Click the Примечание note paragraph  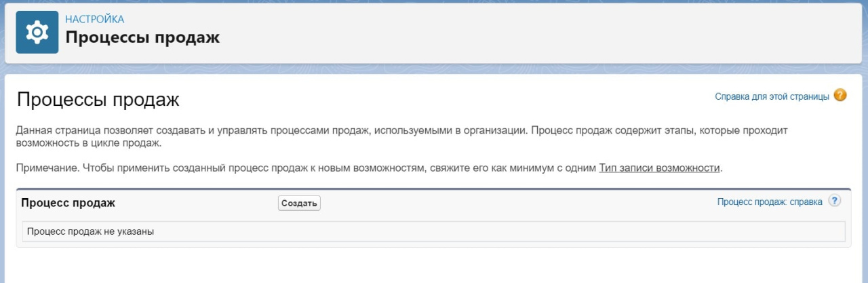point(370,168)
